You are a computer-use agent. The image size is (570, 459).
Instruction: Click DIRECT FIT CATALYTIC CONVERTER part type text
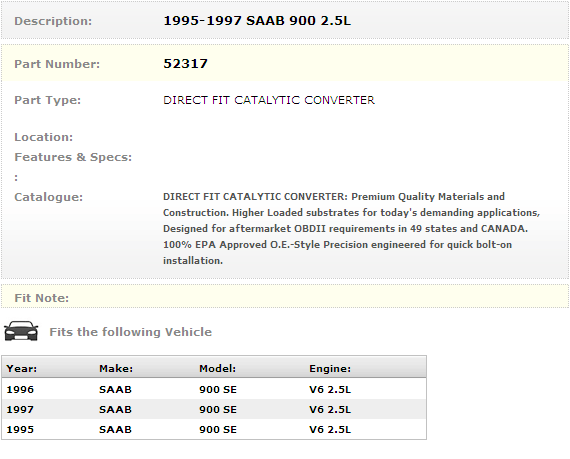click(x=269, y=100)
